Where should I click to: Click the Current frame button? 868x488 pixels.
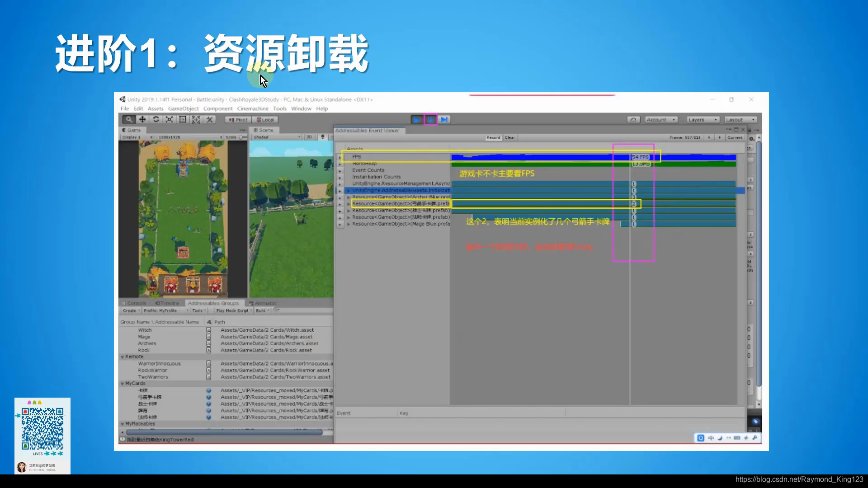coord(735,137)
